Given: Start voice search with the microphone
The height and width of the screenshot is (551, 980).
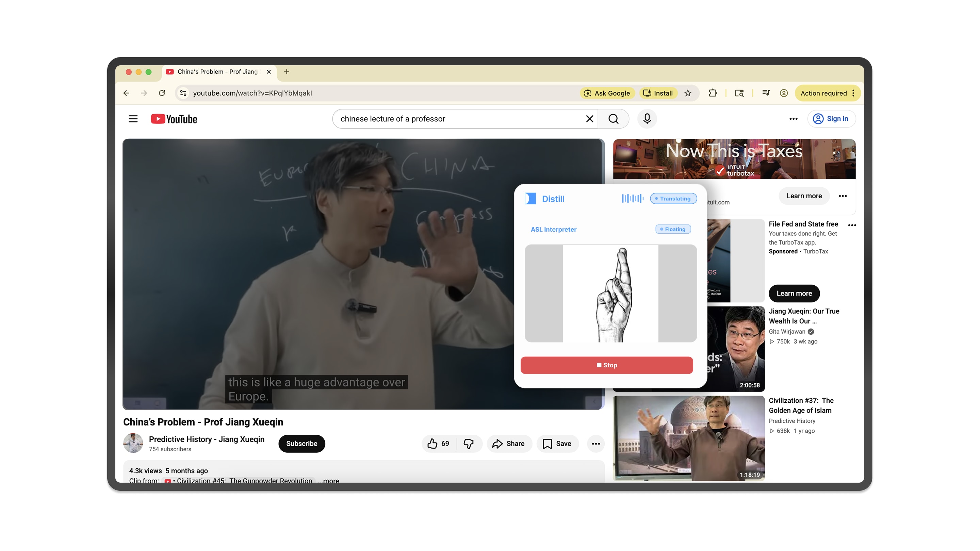Looking at the screenshot, I should (x=647, y=119).
